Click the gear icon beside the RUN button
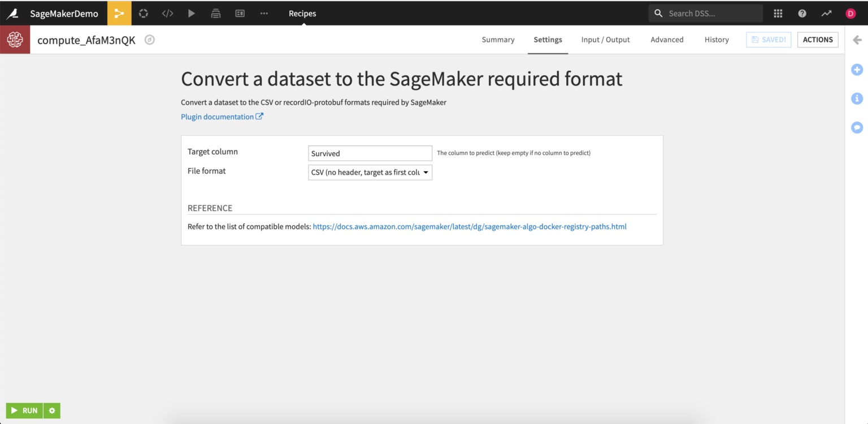 point(51,410)
